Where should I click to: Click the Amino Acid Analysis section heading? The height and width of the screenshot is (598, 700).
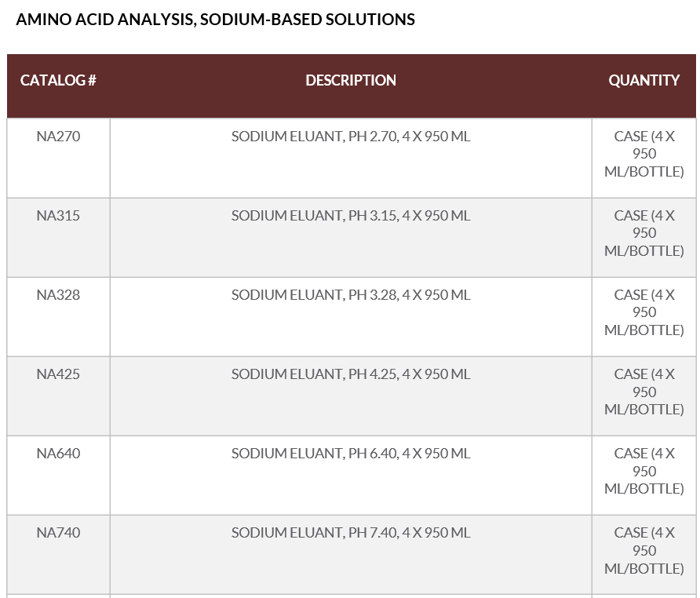tap(215, 20)
